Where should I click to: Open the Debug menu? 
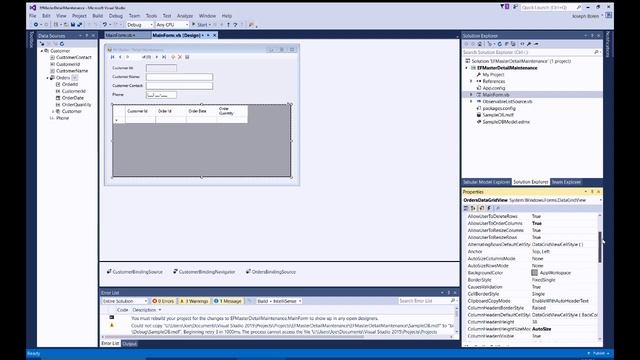(x=116, y=16)
